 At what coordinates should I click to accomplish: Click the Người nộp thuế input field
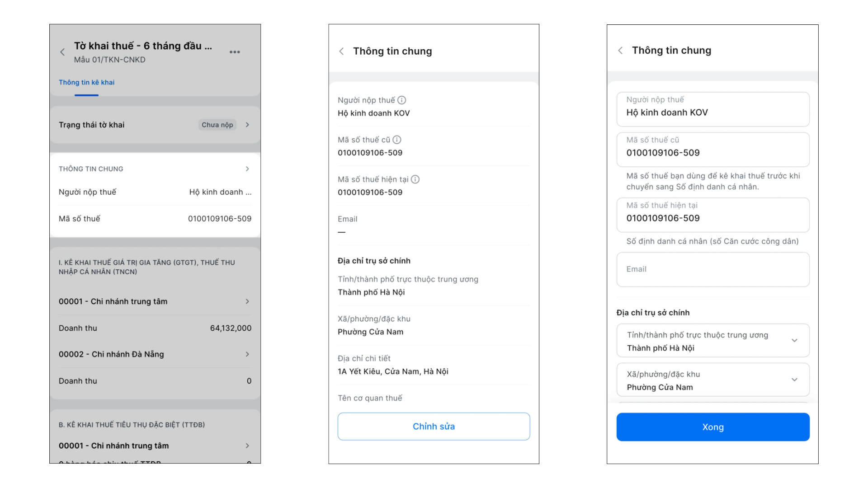coord(713,109)
